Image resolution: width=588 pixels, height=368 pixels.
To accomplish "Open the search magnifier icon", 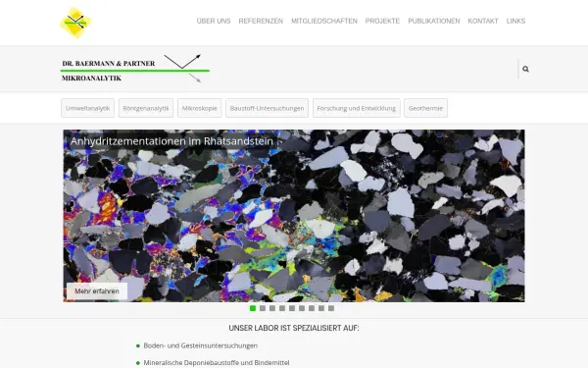I will coord(525,69).
